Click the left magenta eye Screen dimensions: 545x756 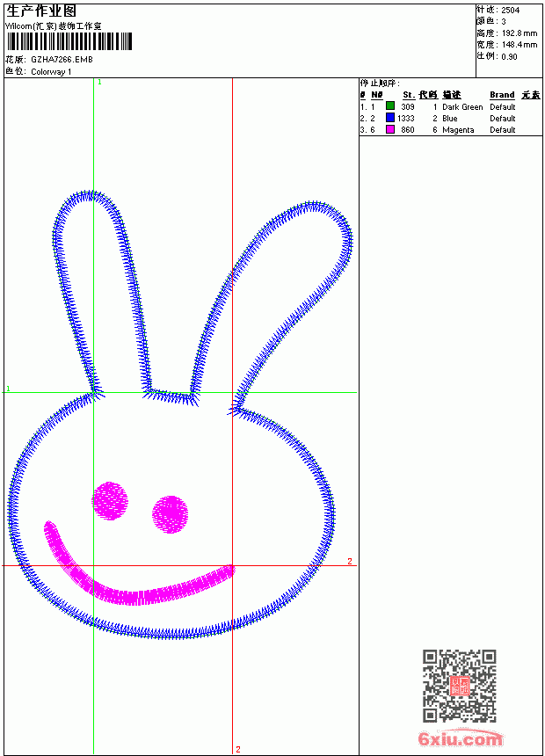tap(110, 501)
